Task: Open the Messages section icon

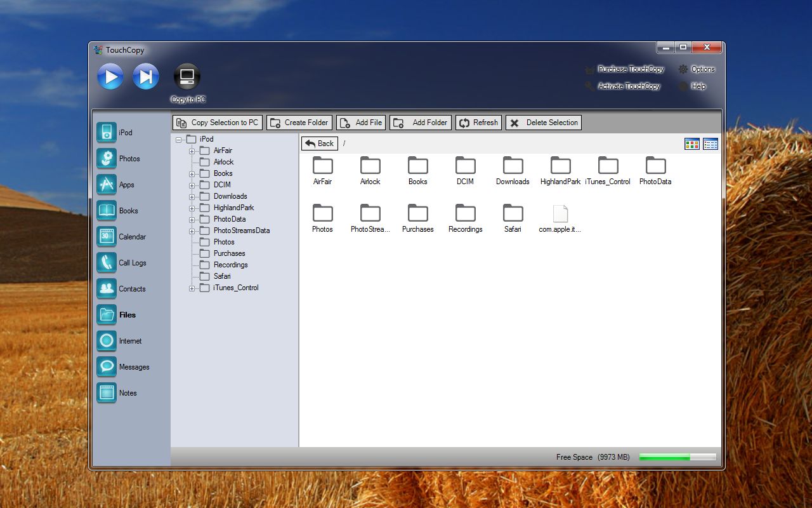Action: pos(107,367)
